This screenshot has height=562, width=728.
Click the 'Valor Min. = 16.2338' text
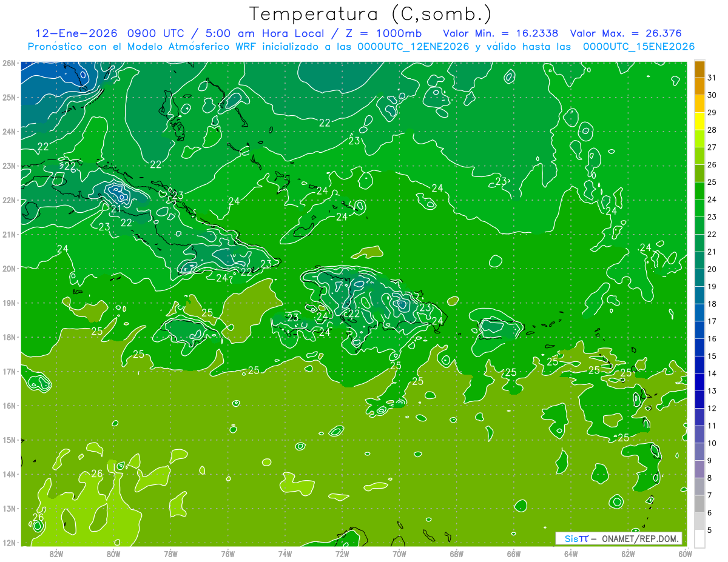coord(502,33)
